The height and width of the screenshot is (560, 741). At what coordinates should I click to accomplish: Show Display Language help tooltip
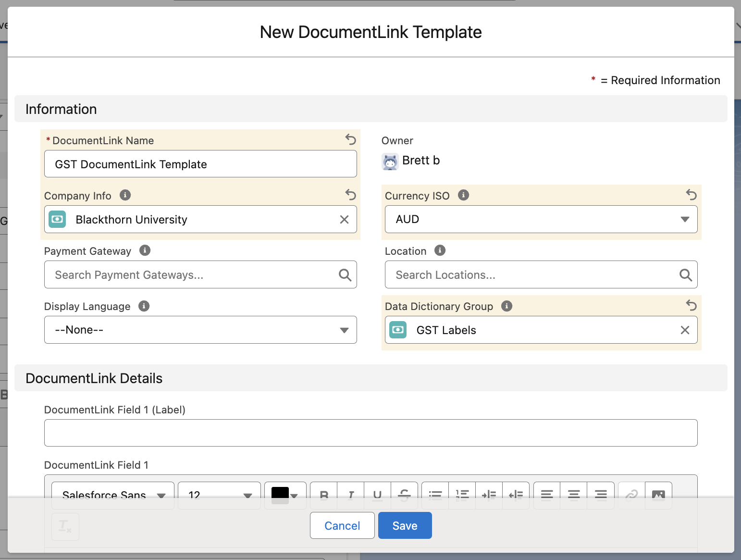pos(144,306)
